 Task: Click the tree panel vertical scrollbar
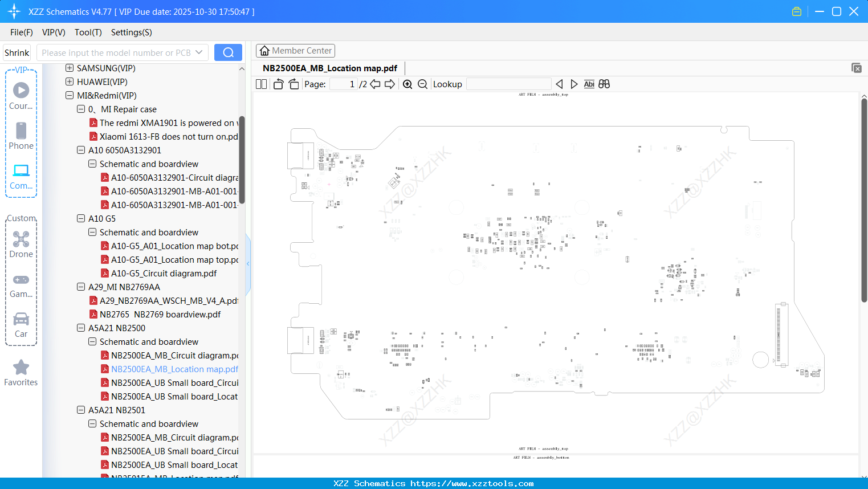click(x=242, y=160)
